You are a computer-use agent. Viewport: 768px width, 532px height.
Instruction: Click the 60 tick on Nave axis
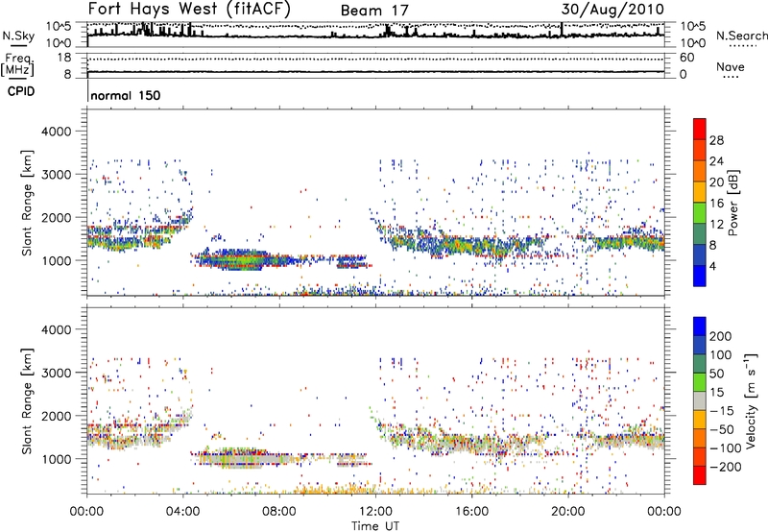click(687, 58)
